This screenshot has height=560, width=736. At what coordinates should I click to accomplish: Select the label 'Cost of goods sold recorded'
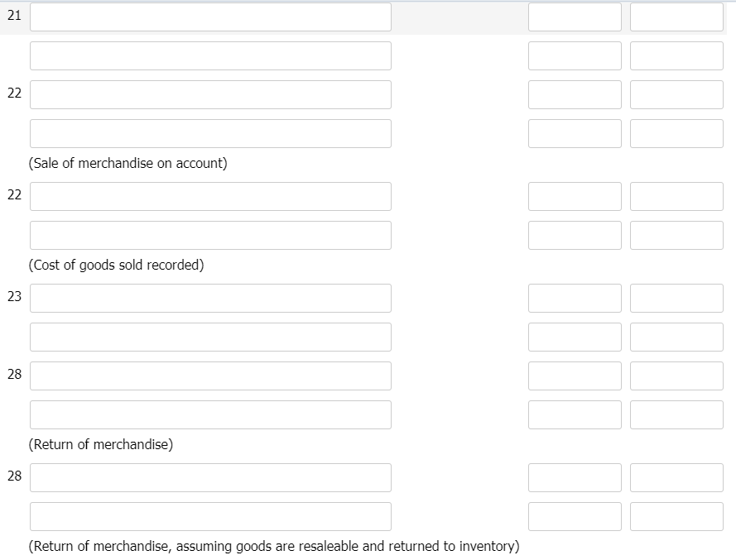pos(116,265)
